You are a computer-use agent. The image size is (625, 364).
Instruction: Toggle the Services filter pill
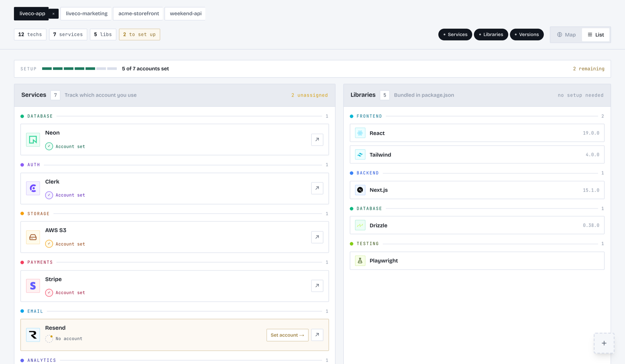(455, 34)
